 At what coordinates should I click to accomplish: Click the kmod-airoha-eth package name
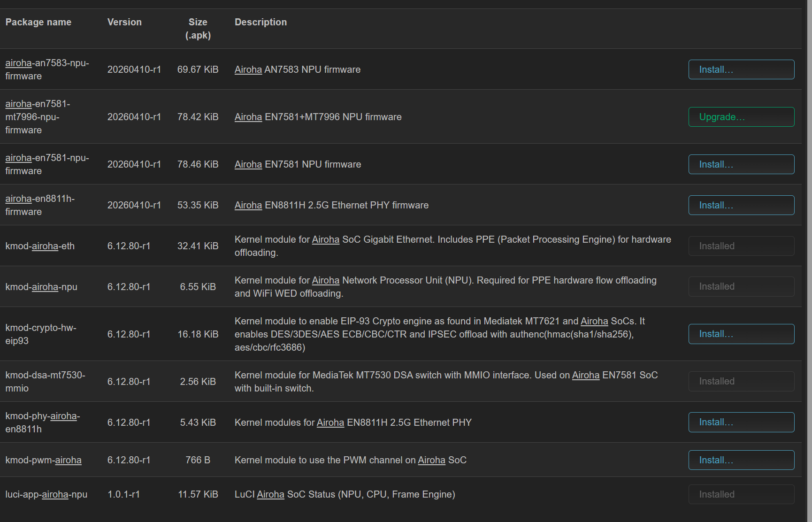tap(40, 246)
